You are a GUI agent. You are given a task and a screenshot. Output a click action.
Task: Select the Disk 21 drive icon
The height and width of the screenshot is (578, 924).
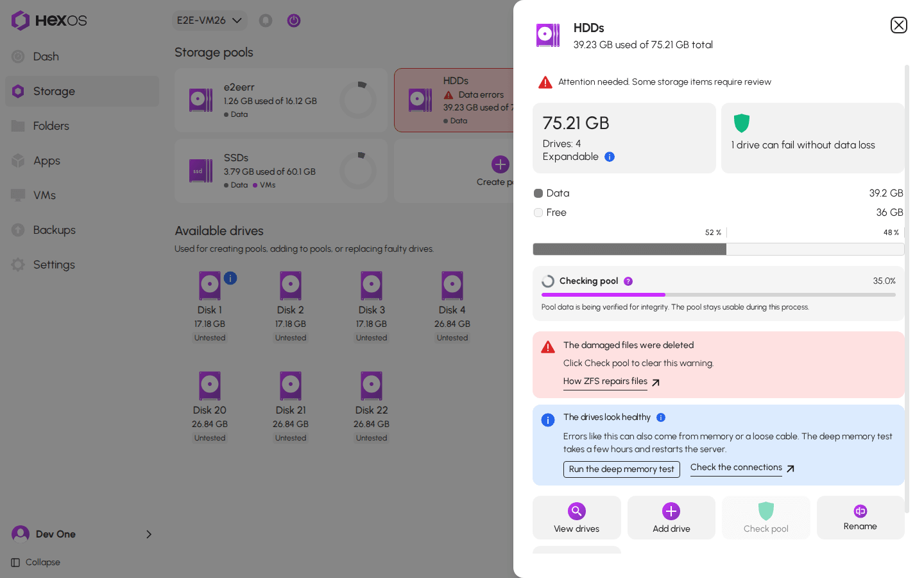(x=291, y=386)
